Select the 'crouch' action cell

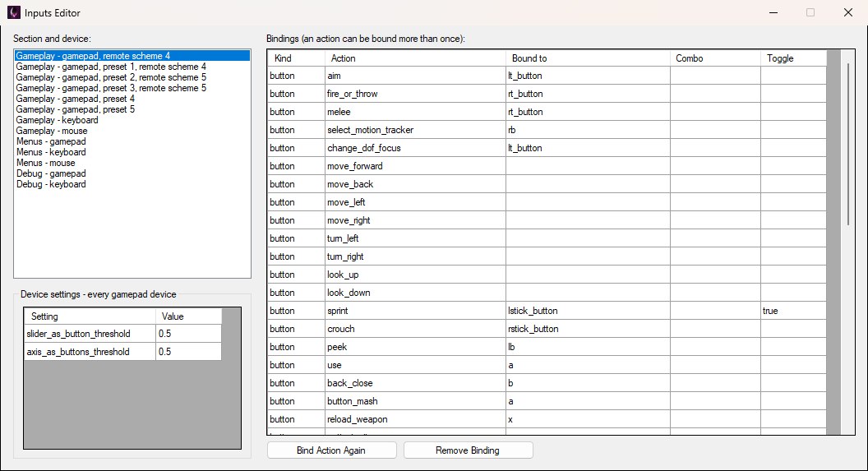pos(415,329)
